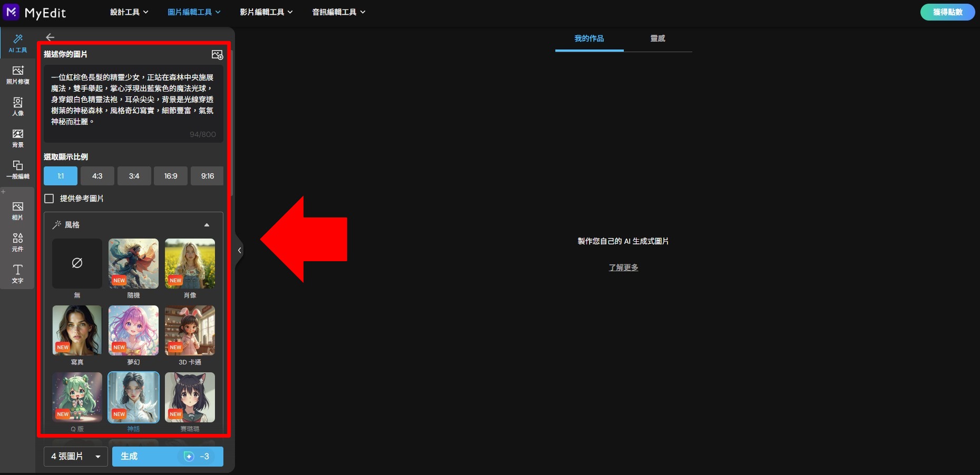Choose the 1:1 aspect ratio
This screenshot has width=980, height=475.
(61, 176)
